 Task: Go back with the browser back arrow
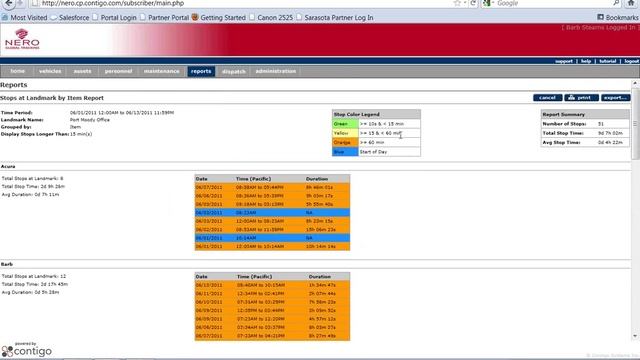pos(8,3)
